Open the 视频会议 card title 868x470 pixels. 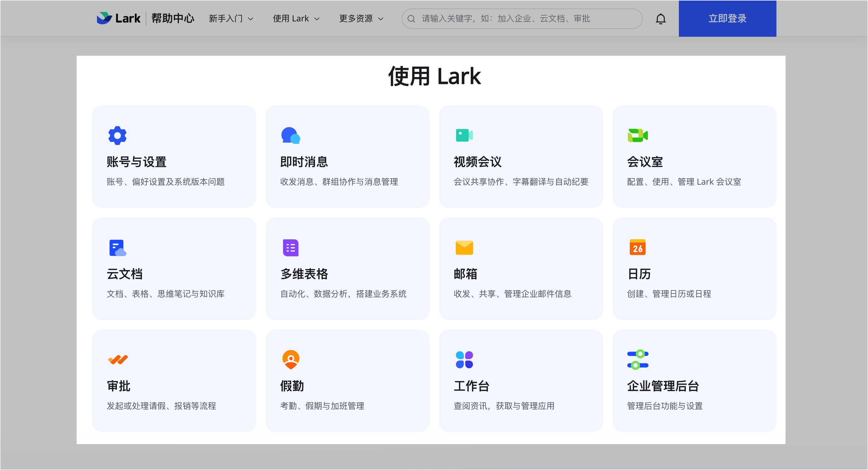click(x=477, y=162)
